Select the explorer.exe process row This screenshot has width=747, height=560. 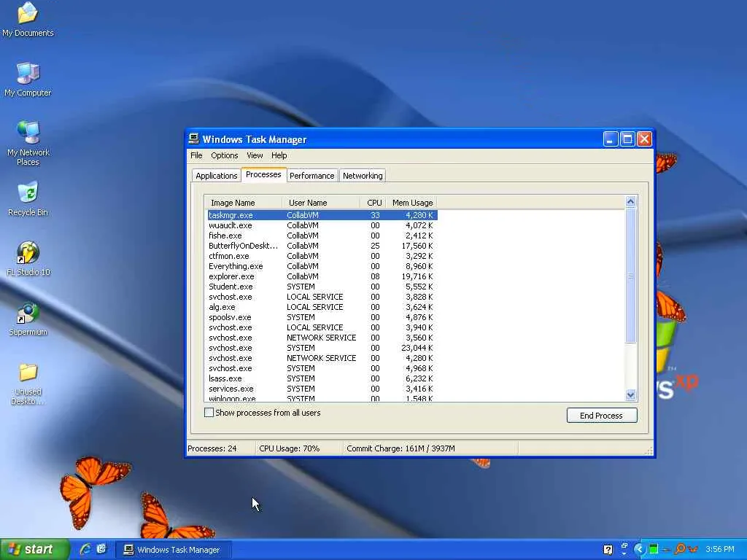231,276
